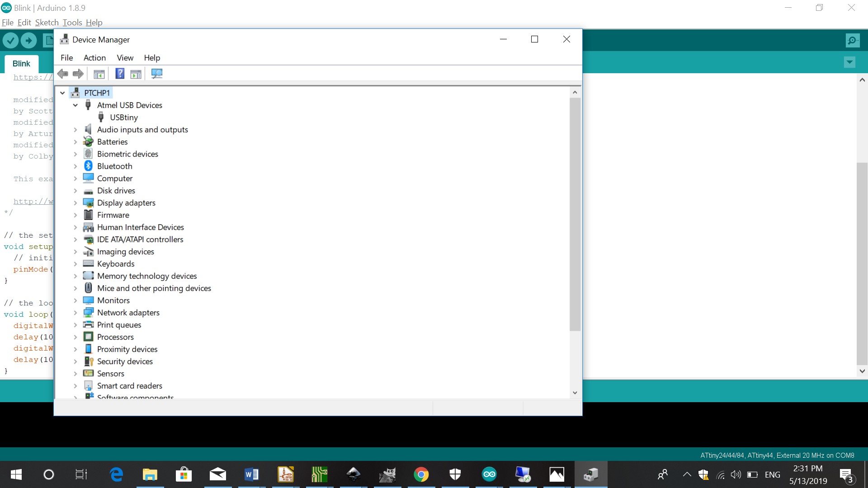The height and width of the screenshot is (488, 868).
Task: Collapse the Atmel USB Devices node
Action: 75,105
